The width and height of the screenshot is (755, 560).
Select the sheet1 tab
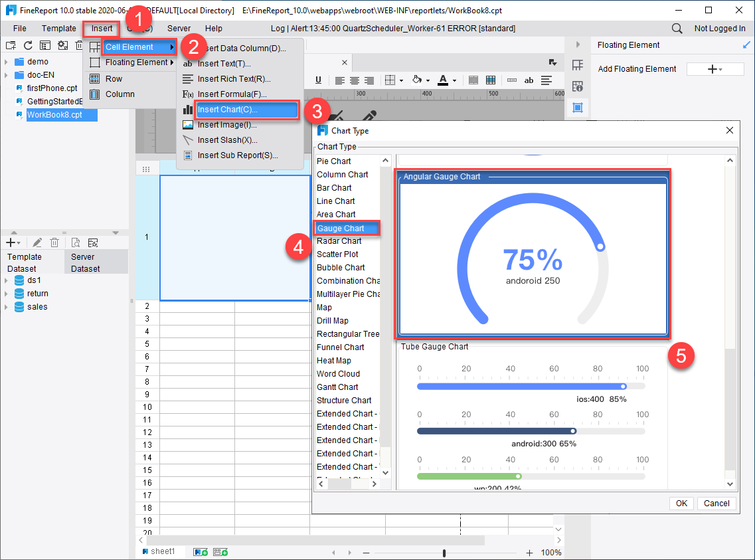tap(159, 551)
